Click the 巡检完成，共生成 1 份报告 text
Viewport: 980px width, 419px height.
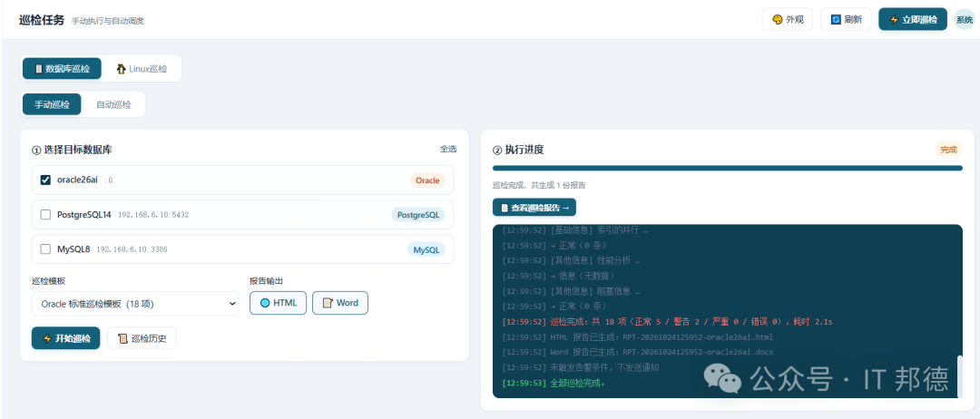(539, 185)
